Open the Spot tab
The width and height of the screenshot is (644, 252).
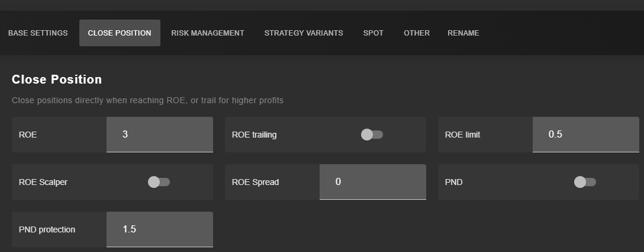[373, 33]
